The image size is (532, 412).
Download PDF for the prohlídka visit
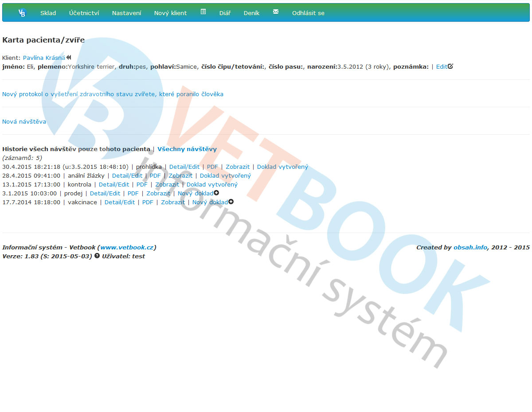212,167
